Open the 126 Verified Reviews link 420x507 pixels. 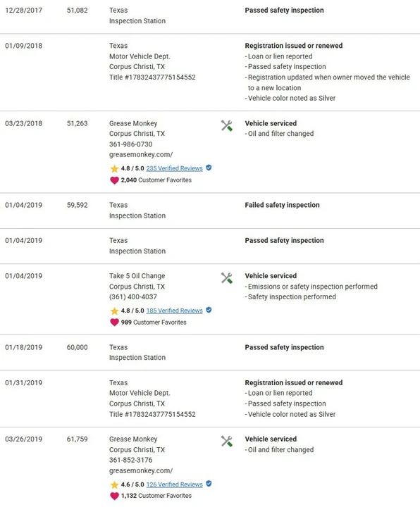(174, 484)
